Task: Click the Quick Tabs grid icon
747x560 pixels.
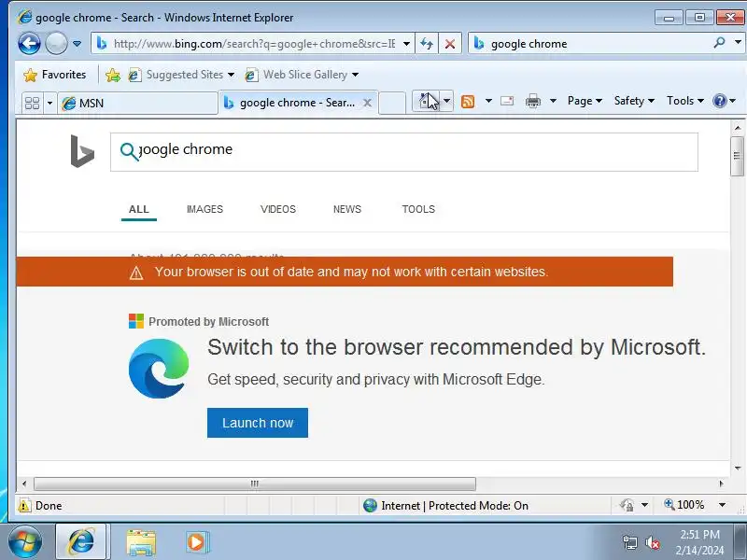Action: [32, 103]
